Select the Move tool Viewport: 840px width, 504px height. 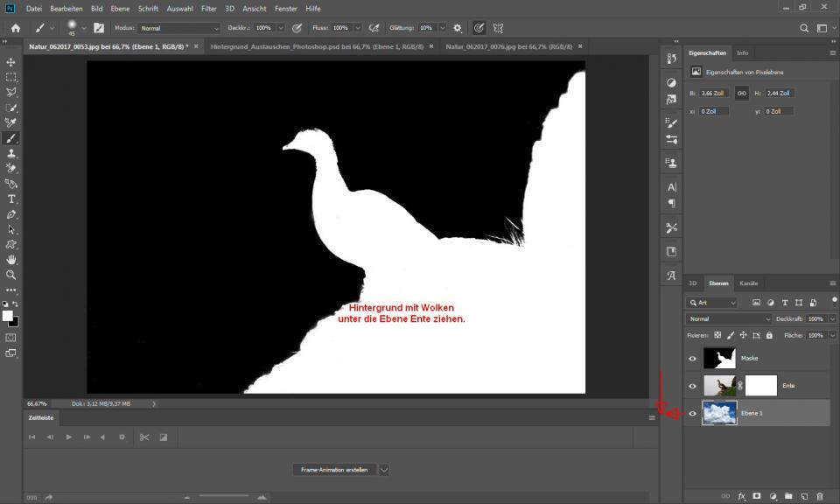point(11,62)
